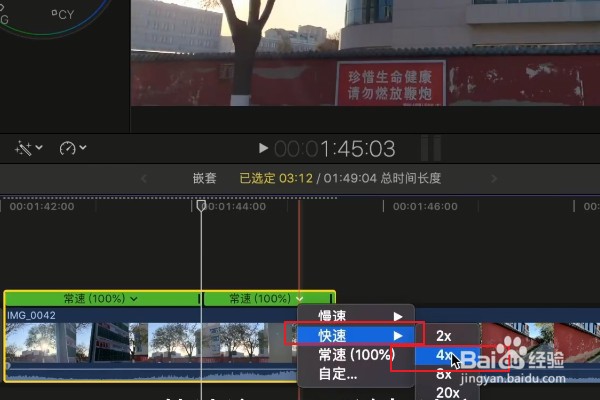This screenshot has width=600, height=400.
Task: Click the video preview in the viewer
Action: click(x=365, y=53)
